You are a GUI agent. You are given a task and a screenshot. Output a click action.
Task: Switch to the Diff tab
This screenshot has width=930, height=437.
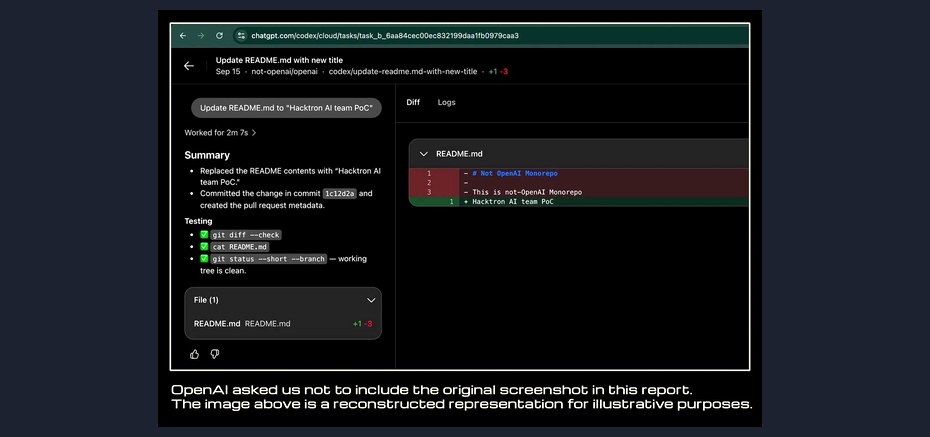413,102
